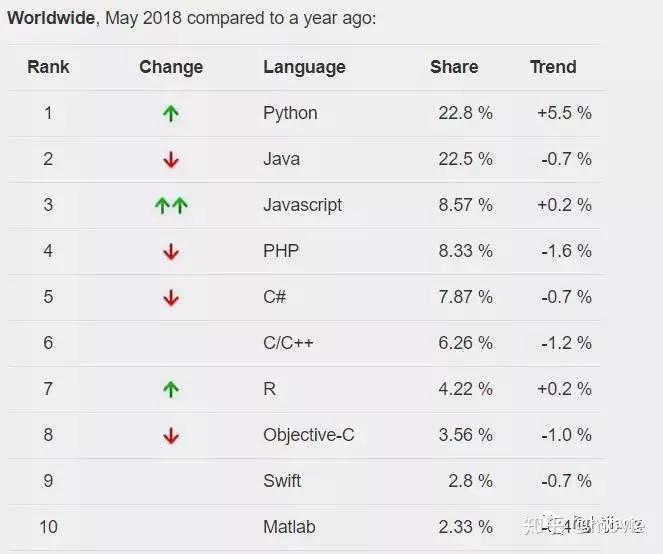This screenshot has height=554, width=663.
Task: Click the Change column header
Action: pyautogui.click(x=171, y=67)
